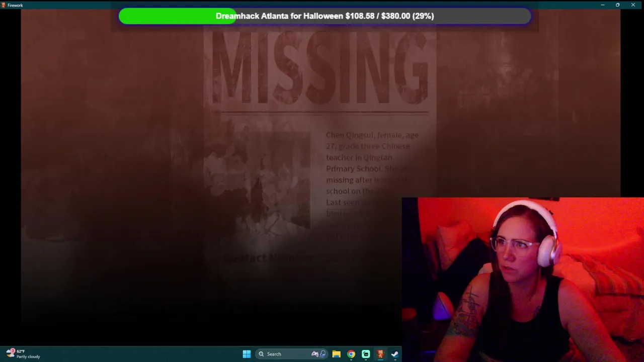
Task: Click the MISSING poster headline
Action: (x=320, y=67)
